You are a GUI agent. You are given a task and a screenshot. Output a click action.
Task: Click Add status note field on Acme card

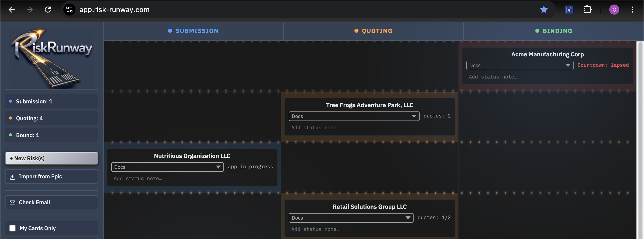547,77
